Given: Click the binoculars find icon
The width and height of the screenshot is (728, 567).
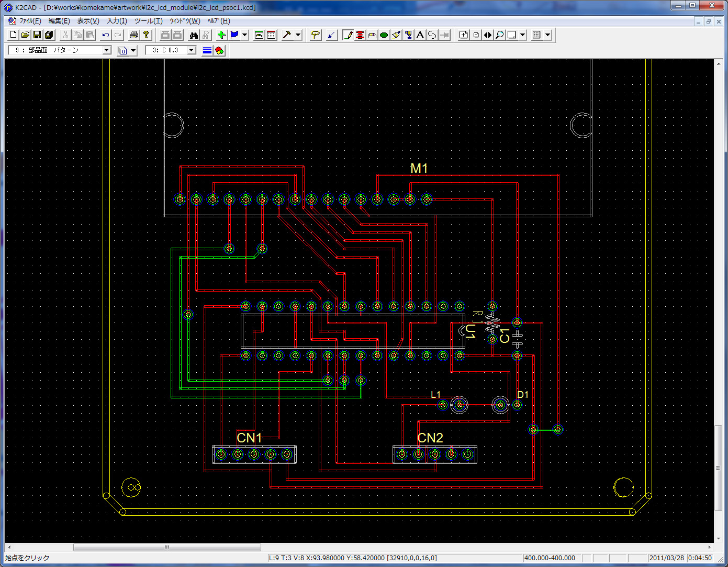Looking at the screenshot, I should 194,35.
